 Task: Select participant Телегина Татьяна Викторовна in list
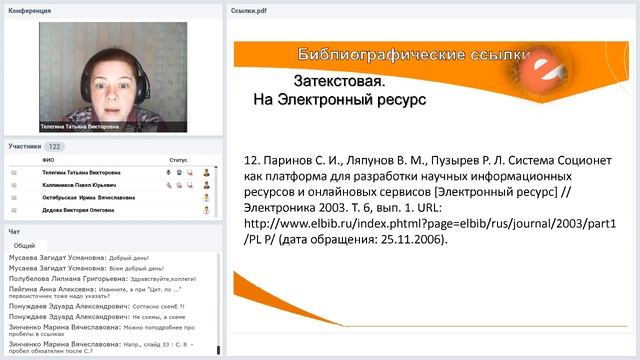point(81,173)
